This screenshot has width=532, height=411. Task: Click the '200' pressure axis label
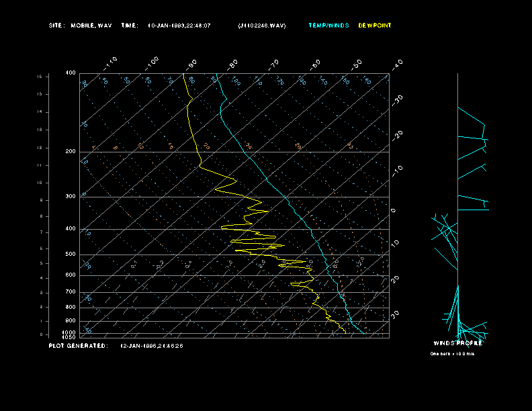pyautogui.click(x=71, y=151)
